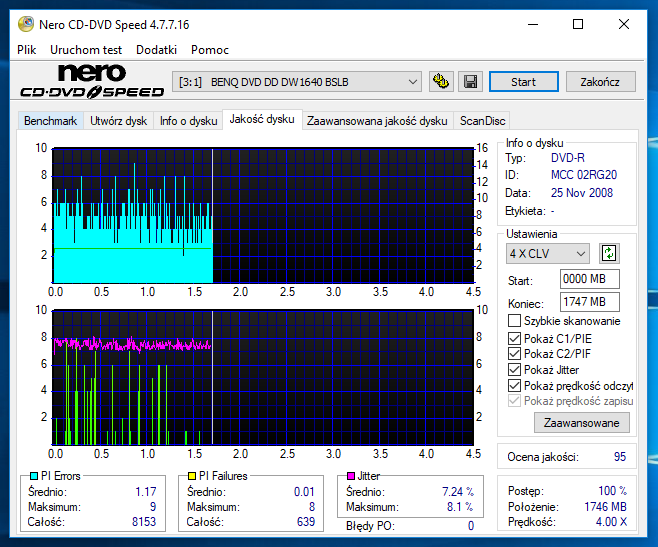Close the Nero CD-DVD Speed window
The width and height of the screenshot is (658, 547).
point(624,24)
